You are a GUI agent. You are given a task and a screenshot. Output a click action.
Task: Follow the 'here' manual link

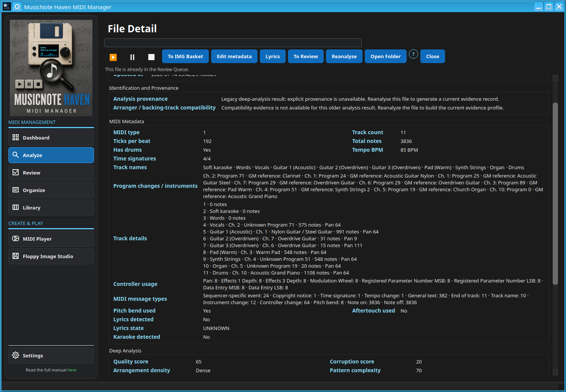click(72, 370)
